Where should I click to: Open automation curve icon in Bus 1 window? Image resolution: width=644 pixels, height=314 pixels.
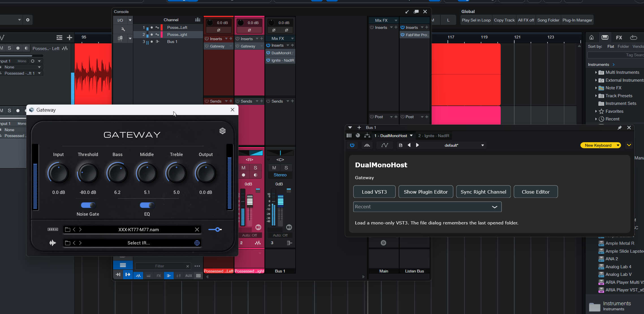coord(385,145)
